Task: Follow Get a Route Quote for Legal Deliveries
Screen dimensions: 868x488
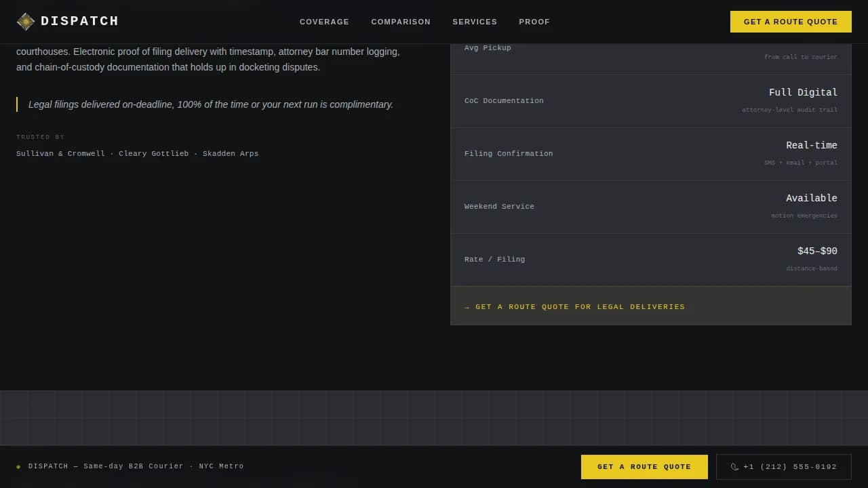Action: click(580, 307)
